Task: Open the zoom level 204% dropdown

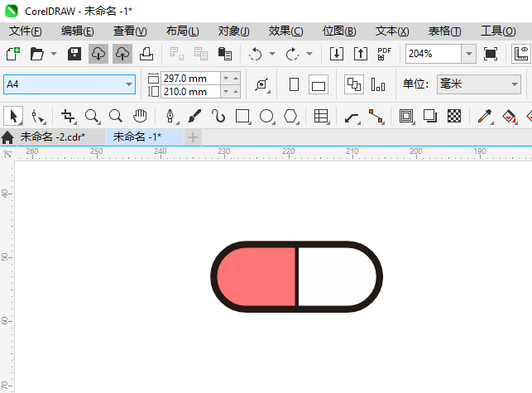Action: click(468, 54)
